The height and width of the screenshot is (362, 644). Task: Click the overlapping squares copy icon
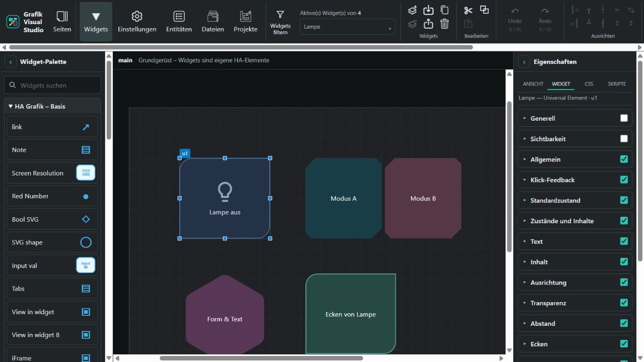tap(485, 10)
